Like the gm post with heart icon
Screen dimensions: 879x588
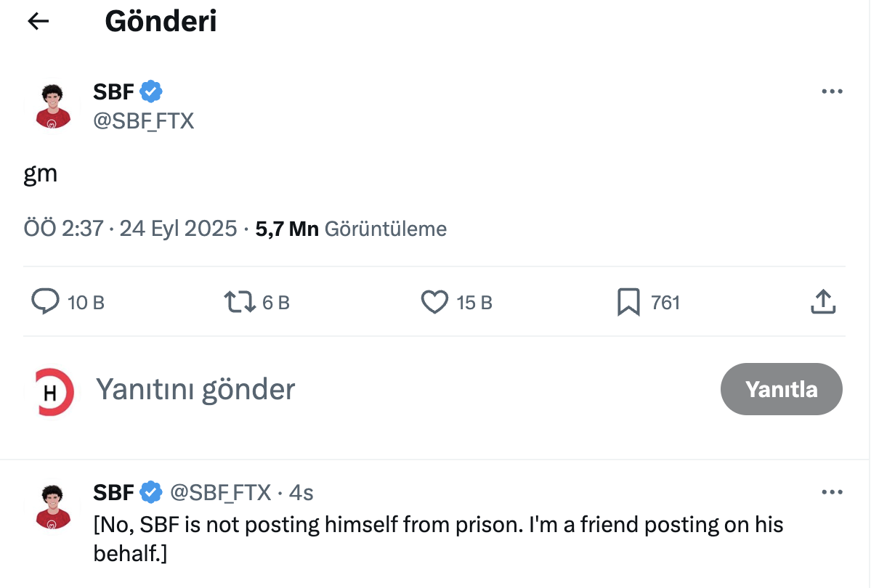(x=434, y=302)
